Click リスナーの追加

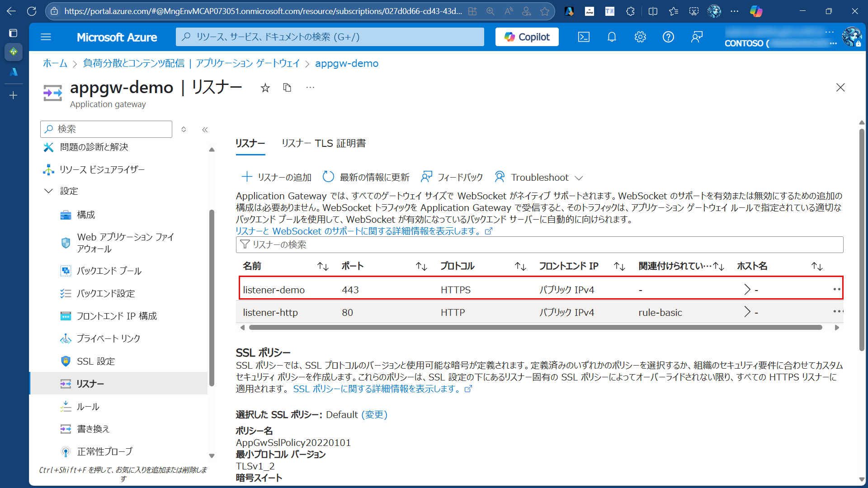coord(277,177)
